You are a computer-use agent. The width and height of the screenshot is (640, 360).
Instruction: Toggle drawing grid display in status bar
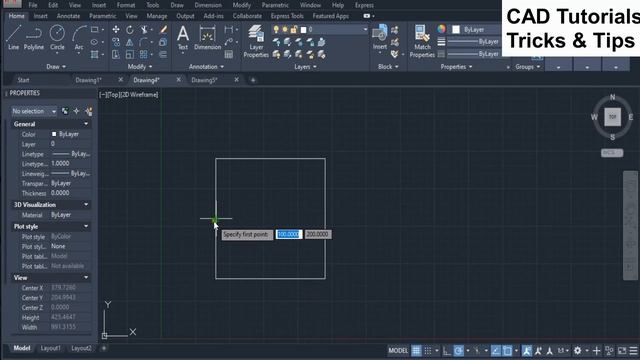point(416,351)
